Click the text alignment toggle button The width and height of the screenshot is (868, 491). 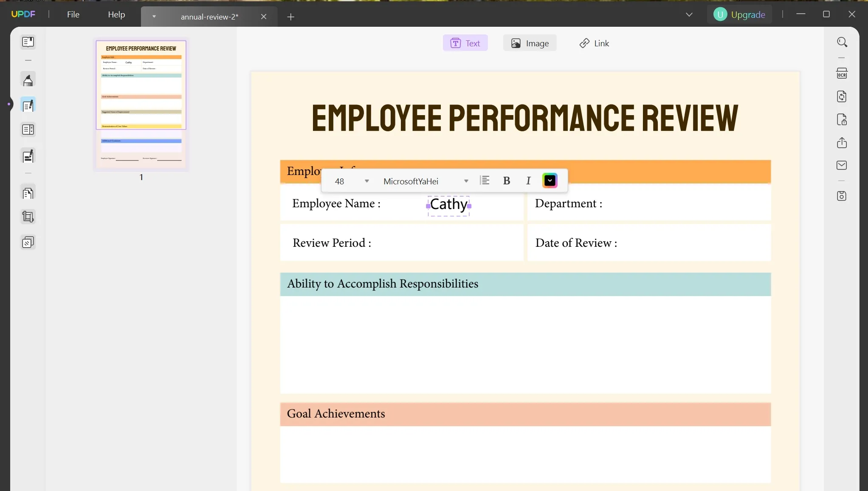(485, 181)
